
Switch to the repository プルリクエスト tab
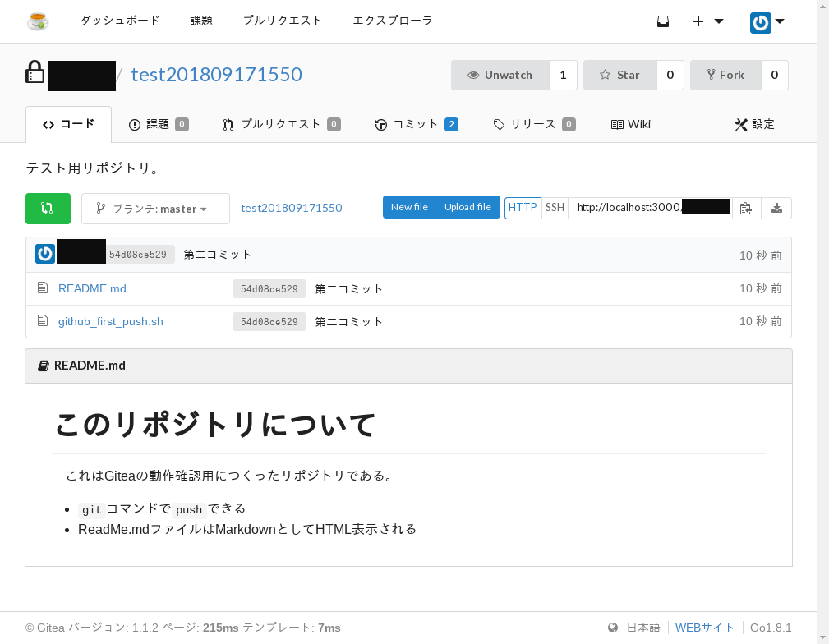[x=281, y=124]
